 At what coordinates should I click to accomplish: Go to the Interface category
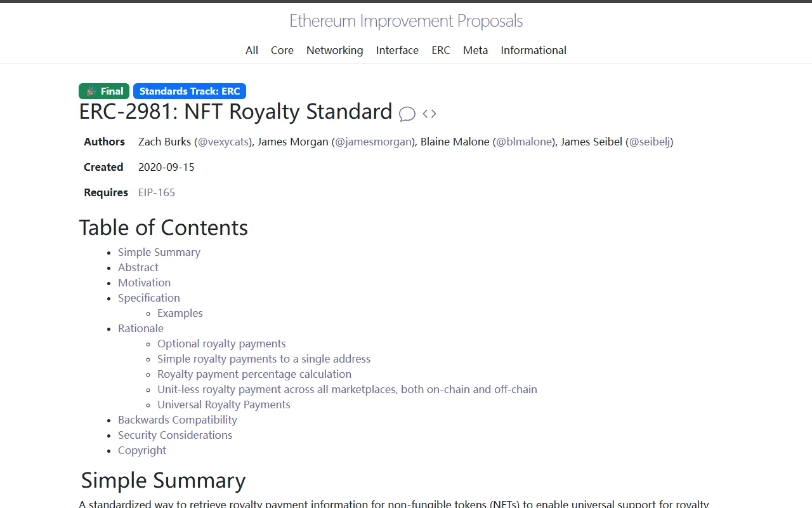[x=397, y=50]
